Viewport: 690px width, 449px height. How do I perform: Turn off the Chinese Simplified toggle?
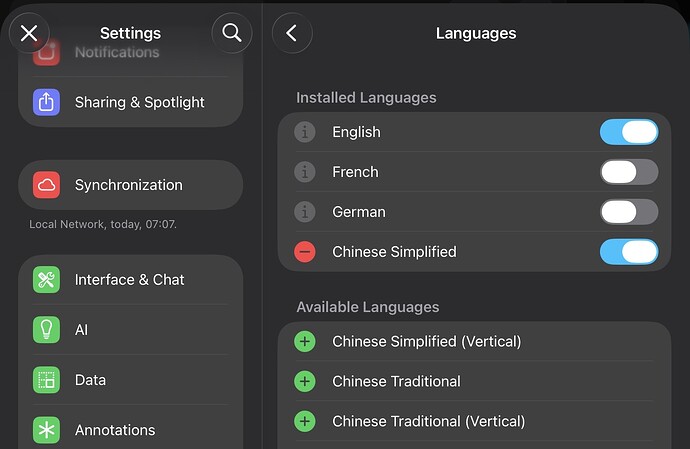(x=628, y=252)
